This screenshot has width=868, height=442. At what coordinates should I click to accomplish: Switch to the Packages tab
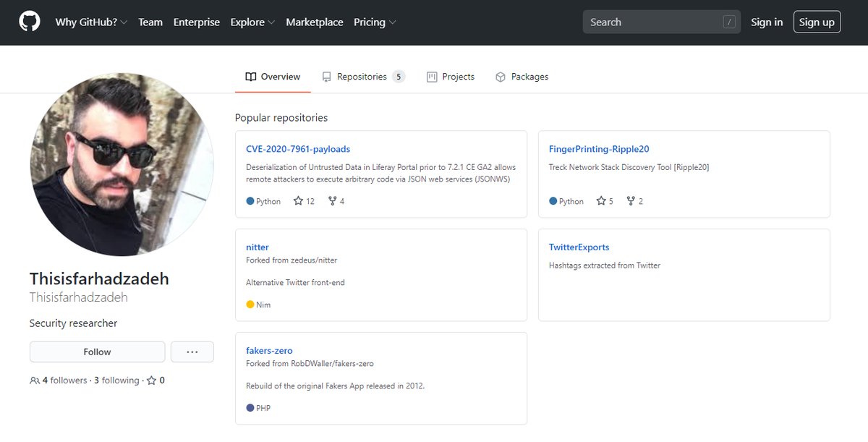[522, 77]
